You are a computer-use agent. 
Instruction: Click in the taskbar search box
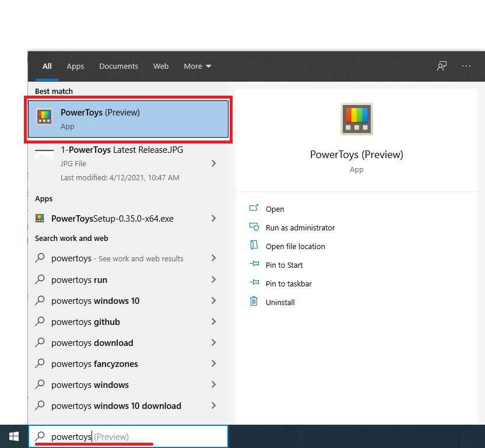[128, 436]
